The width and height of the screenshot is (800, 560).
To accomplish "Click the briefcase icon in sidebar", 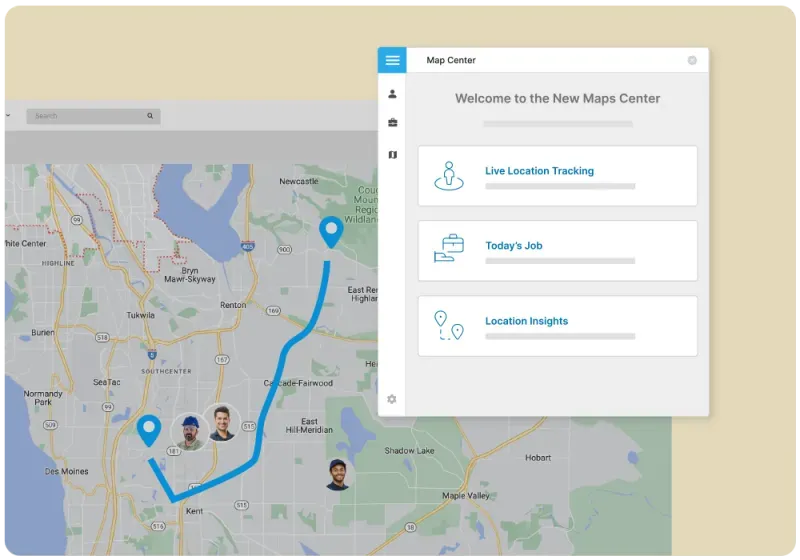I will point(392,123).
